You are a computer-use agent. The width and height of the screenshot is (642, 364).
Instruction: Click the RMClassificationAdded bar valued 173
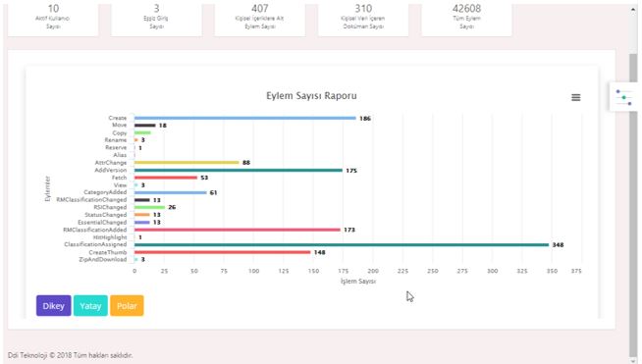[x=237, y=230]
